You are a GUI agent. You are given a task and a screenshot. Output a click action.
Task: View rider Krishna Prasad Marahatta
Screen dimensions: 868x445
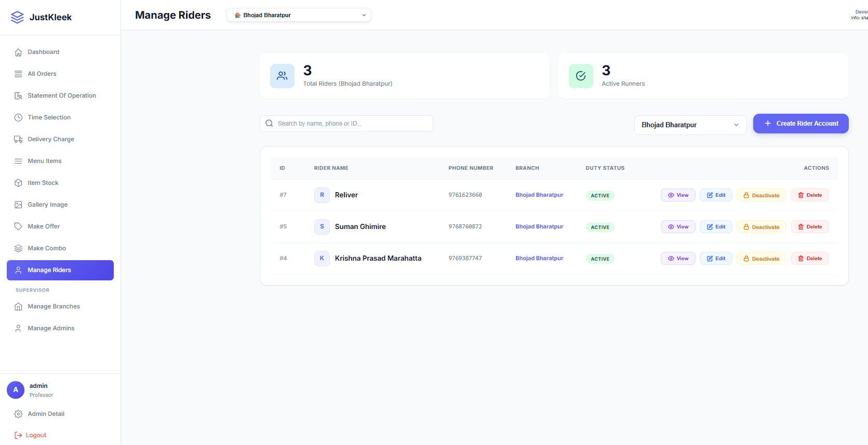(678, 259)
